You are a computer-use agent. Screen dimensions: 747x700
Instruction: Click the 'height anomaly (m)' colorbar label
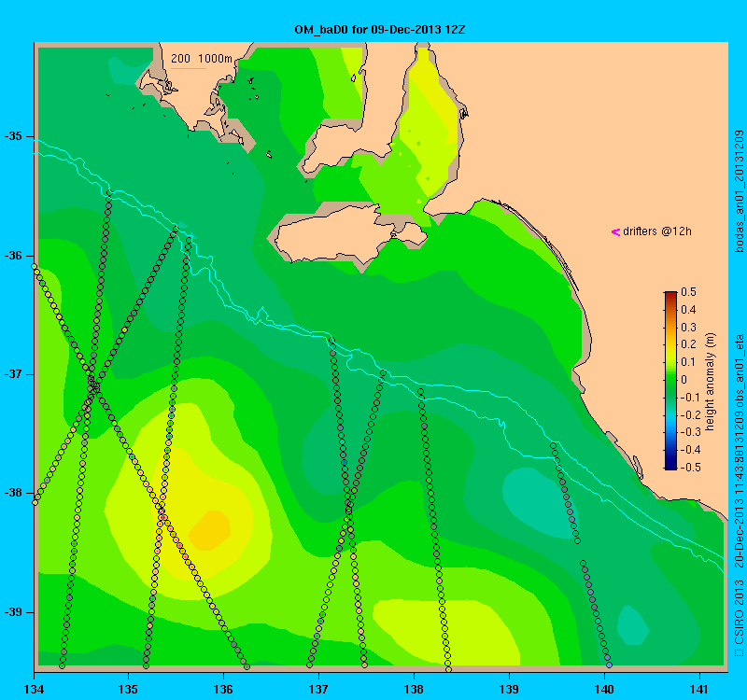point(710,382)
